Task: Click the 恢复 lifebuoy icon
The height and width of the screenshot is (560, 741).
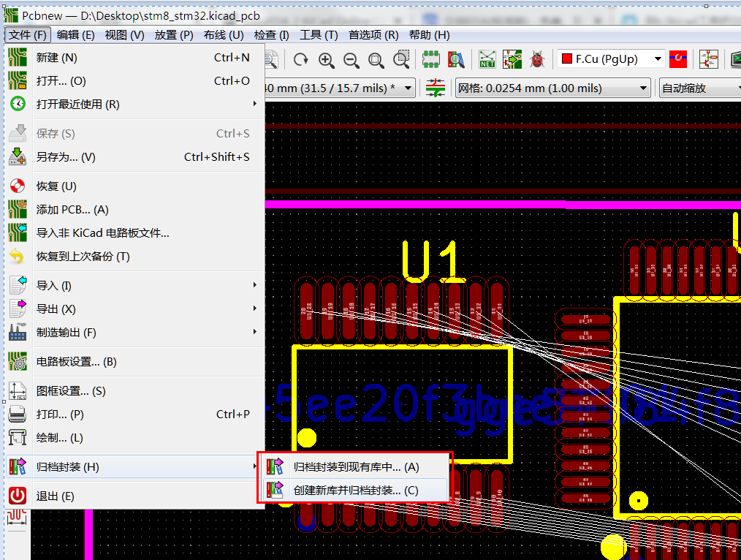Action: click(x=18, y=186)
